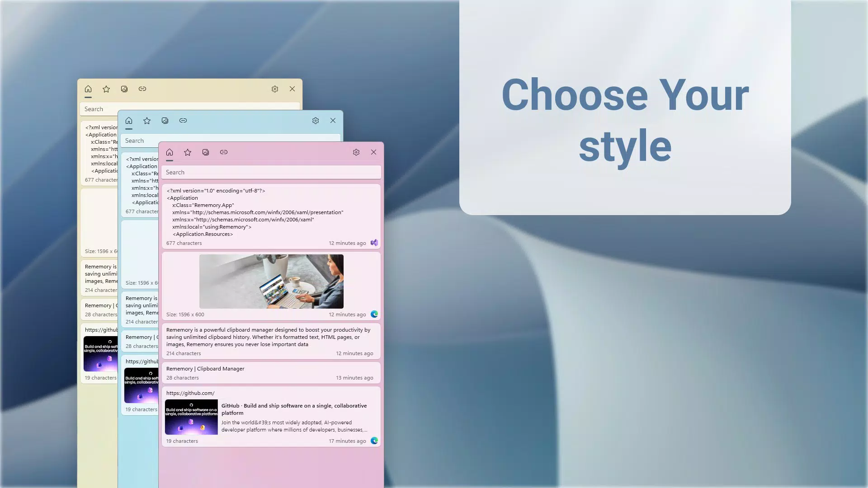Select the XML clip in the yellow window
The width and height of the screenshot is (868, 488).
point(99,153)
